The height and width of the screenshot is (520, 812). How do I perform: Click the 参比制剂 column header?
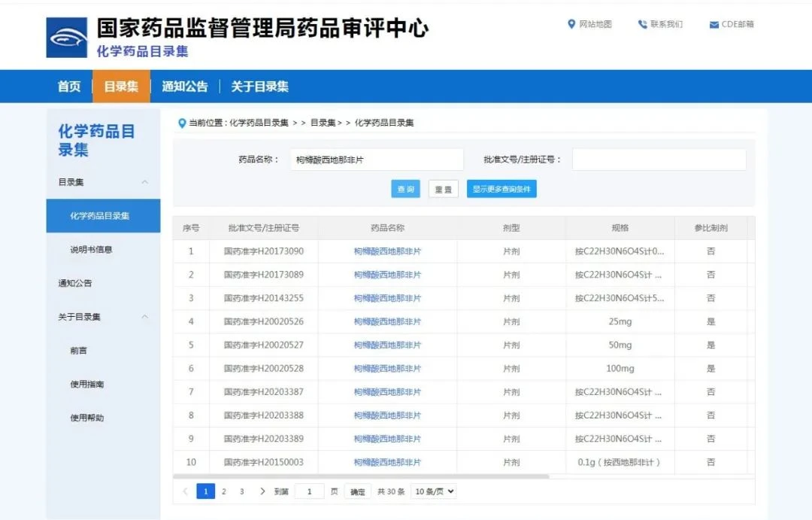(x=711, y=227)
